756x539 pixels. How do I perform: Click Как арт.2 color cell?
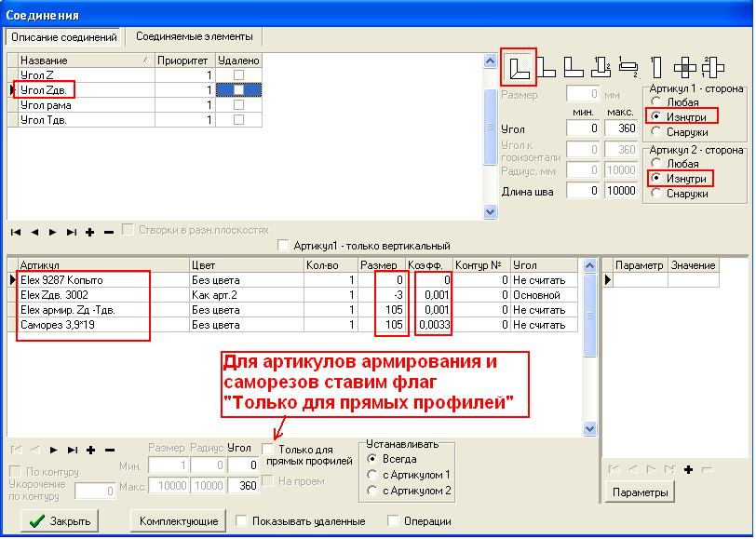(247, 295)
